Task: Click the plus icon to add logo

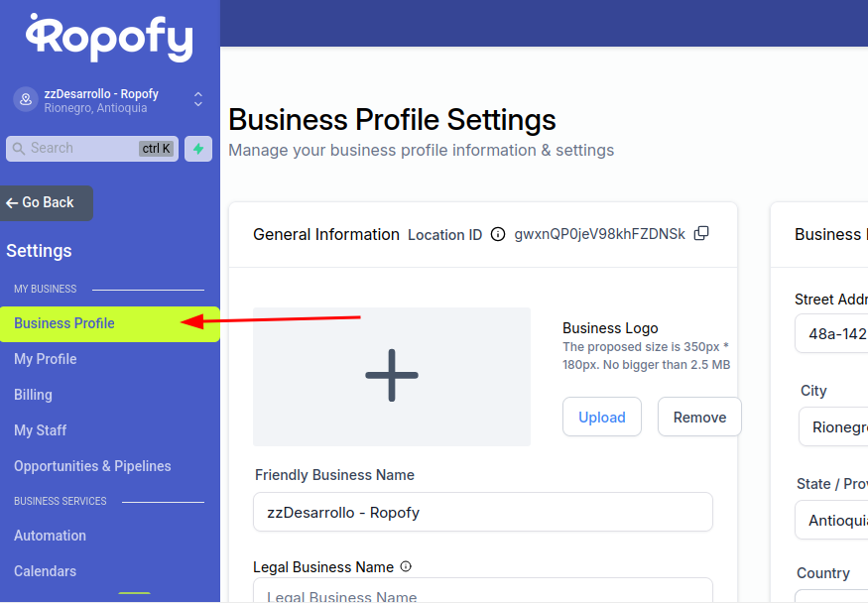Action: click(392, 376)
